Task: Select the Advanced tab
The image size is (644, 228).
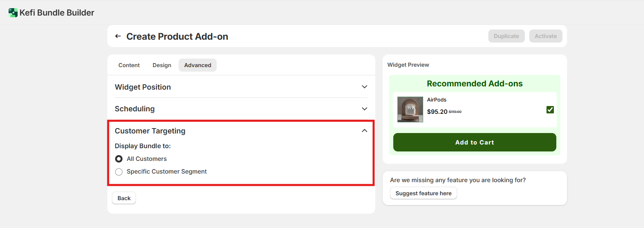Action: pyautogui.click(x=197, y=65)
